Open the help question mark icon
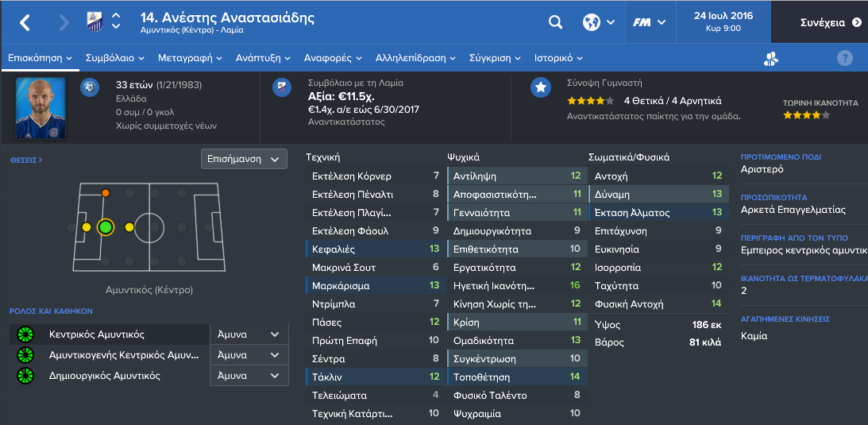Viewport: 868px width, 425px height. pyautogui.click(x=844, y=58)
